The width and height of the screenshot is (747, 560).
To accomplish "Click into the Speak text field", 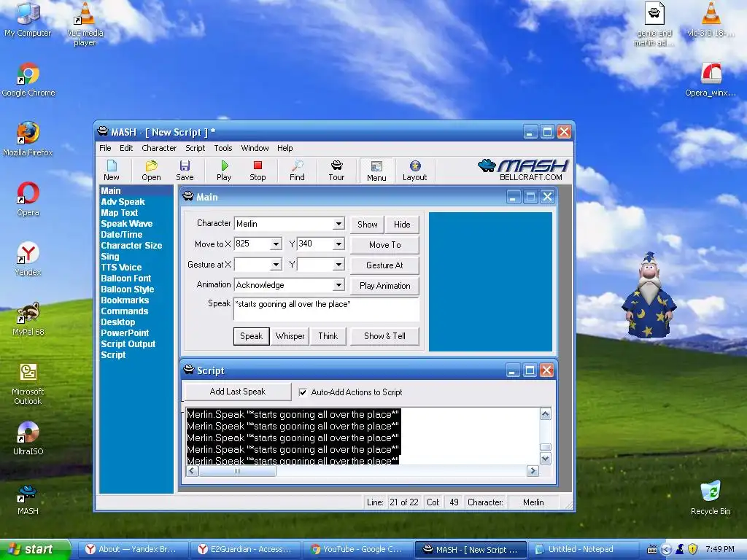I will tap(326, 309).
